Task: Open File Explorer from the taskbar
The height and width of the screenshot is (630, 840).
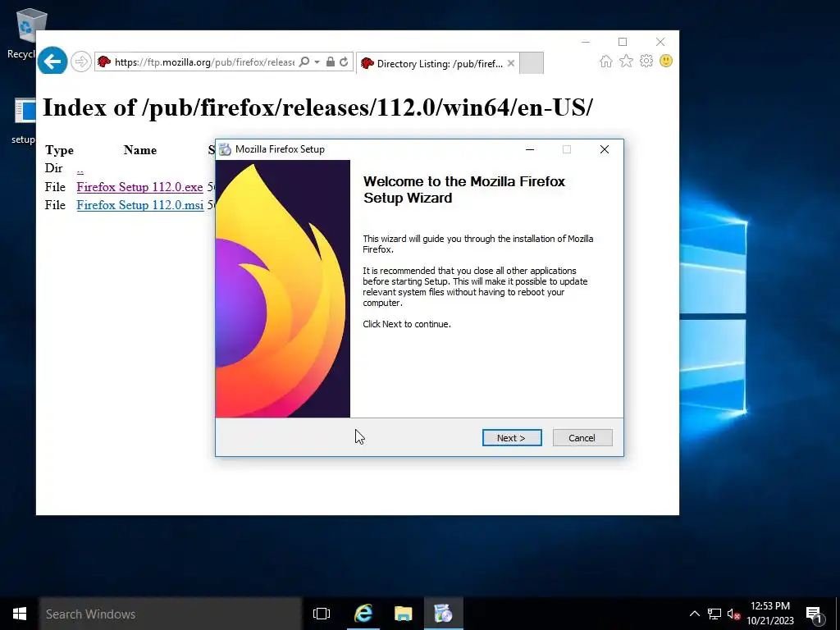Action: 404,614
